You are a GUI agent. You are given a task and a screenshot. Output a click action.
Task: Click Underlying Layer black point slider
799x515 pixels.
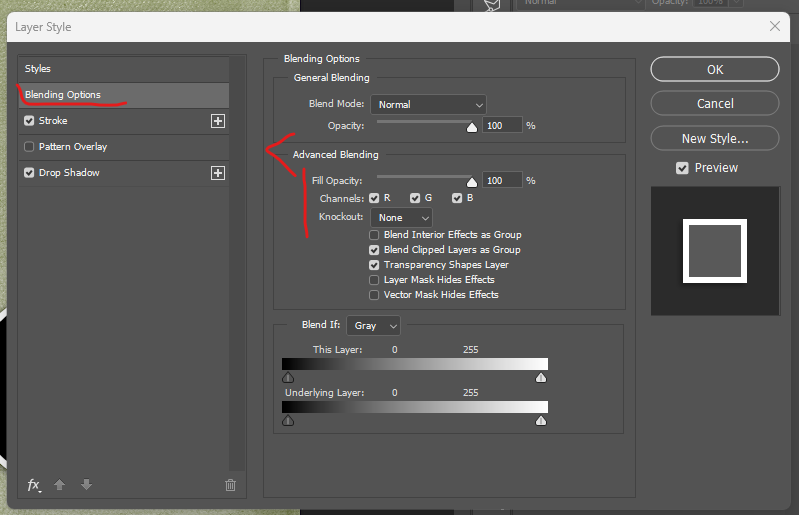click(x=288, y=420)
